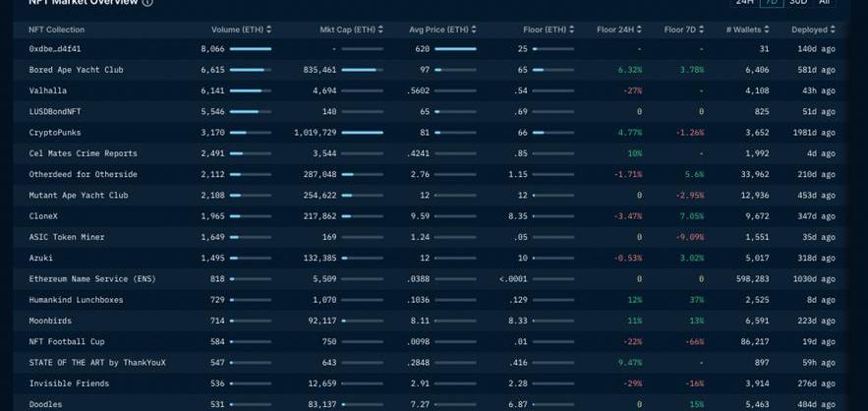Click the NFT Collection column header
The height and width of the screenshot is (411, 868).
(x=56, y=29)
